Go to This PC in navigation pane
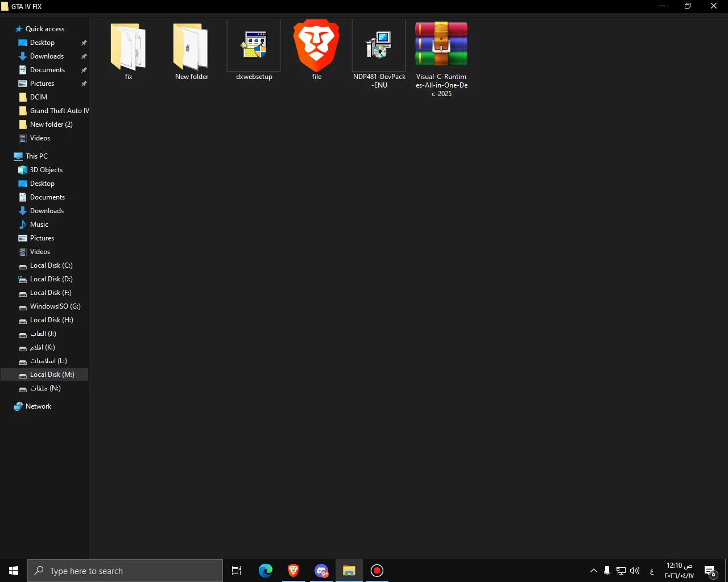This screenshot has width=728, height=582. click(x=36, y=156)
